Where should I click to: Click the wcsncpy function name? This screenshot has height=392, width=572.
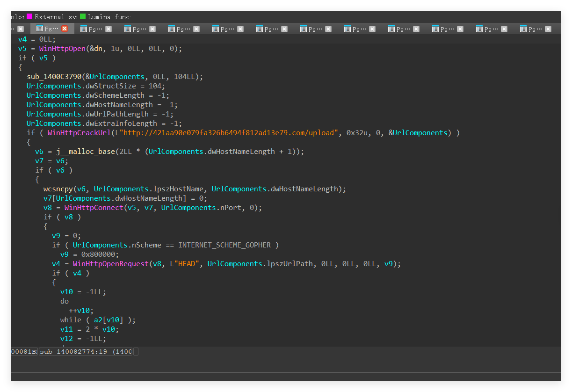[x=58, y=189]
